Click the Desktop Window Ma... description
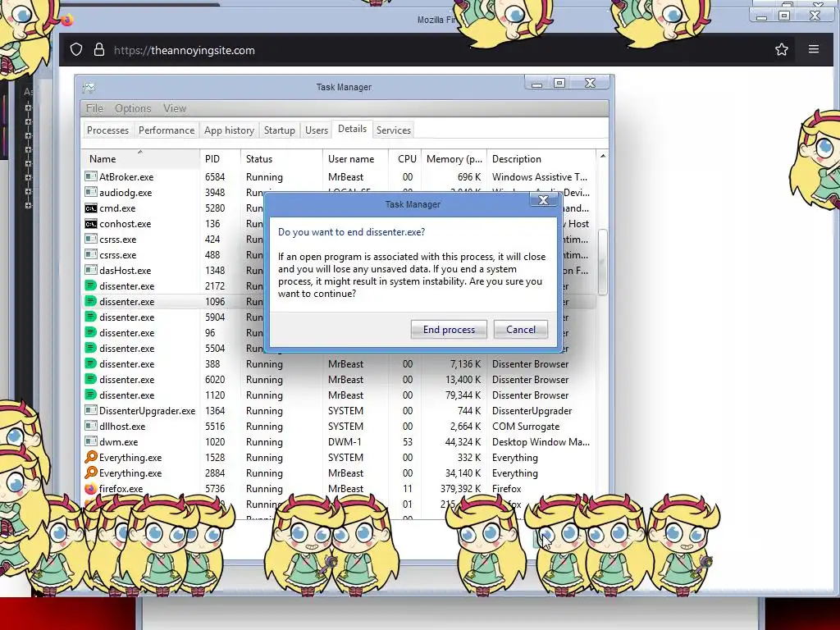840x630 pixels. click(x=541, y=442)
